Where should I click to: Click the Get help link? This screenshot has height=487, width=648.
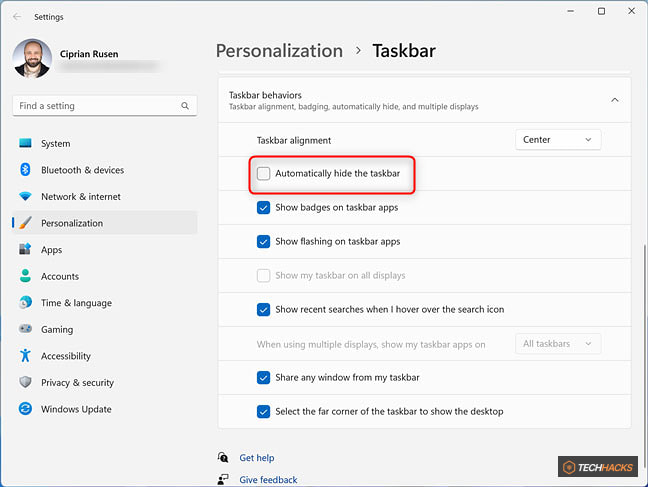(x=257, y=458)
